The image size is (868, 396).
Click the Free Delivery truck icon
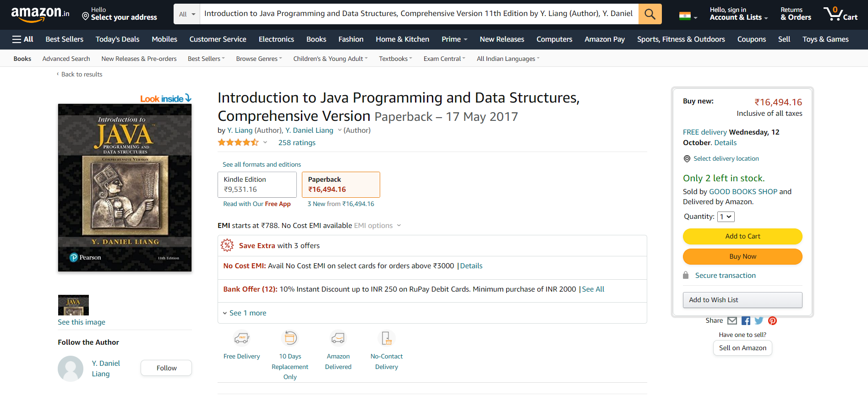(242, 338)
